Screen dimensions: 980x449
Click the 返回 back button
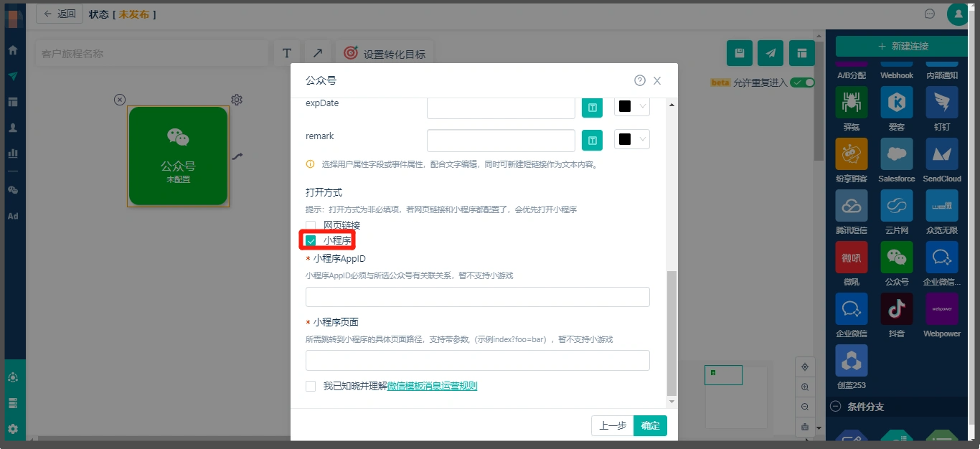[x=60, y=14]
